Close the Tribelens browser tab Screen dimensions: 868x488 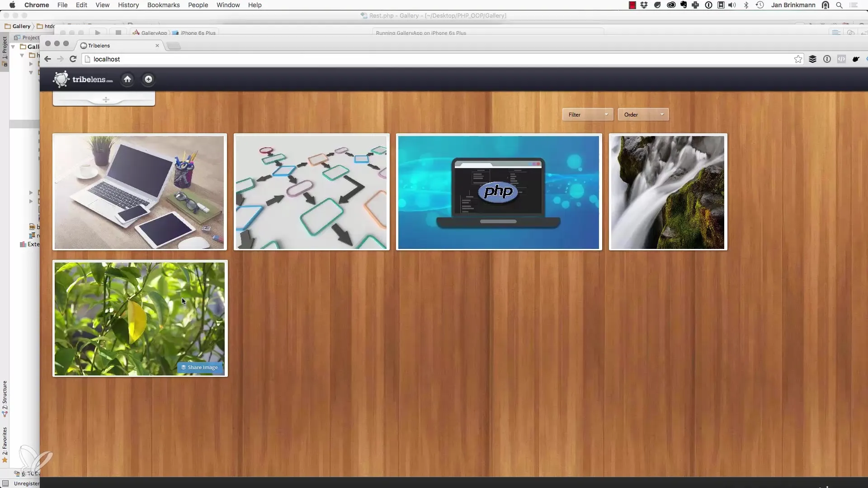pyautogui.click(x=157, y=46)
